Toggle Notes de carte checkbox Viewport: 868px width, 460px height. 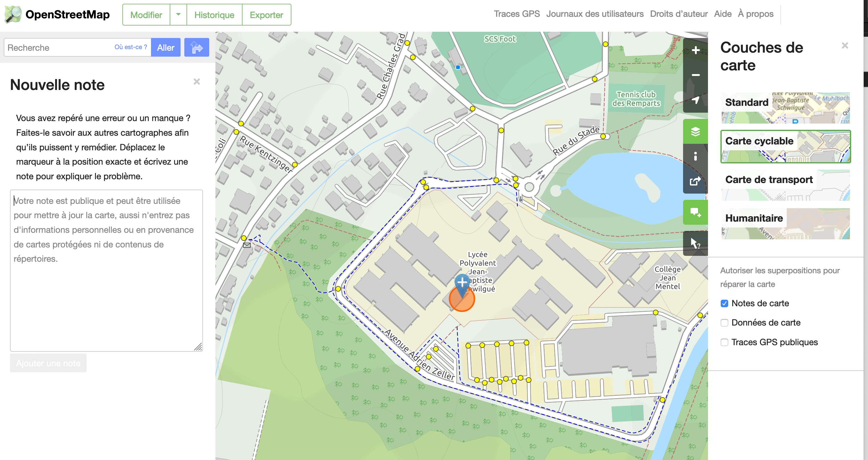(x=724, y=303)
